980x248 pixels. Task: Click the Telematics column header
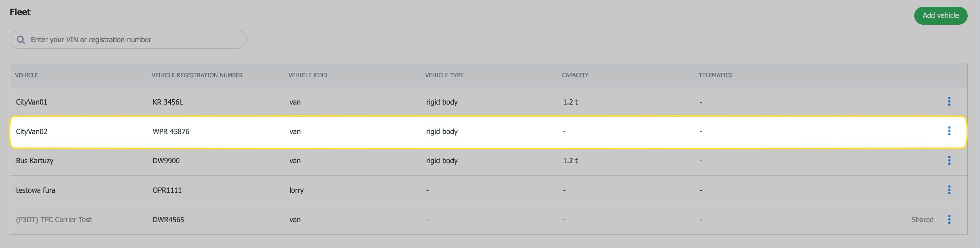coord(715,75)
